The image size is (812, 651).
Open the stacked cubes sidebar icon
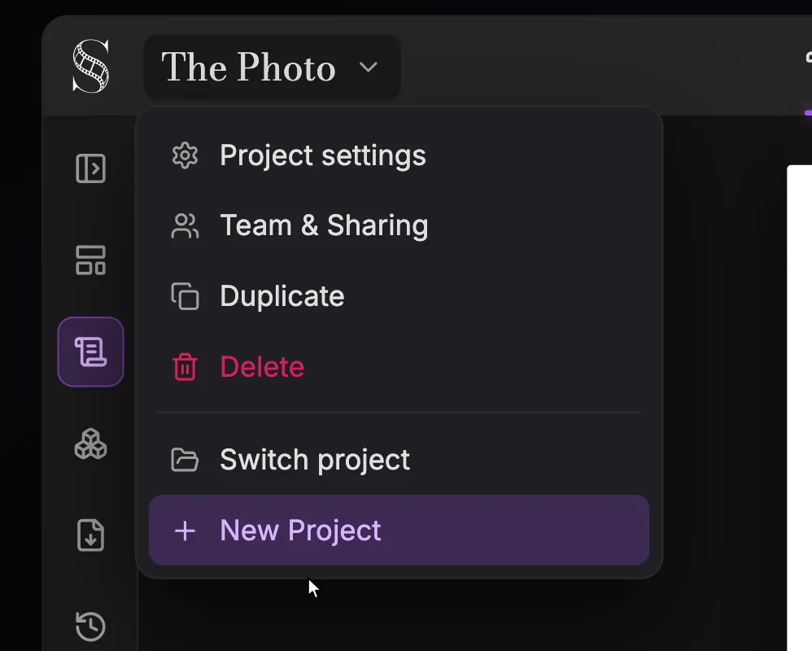tap(90, 443)
